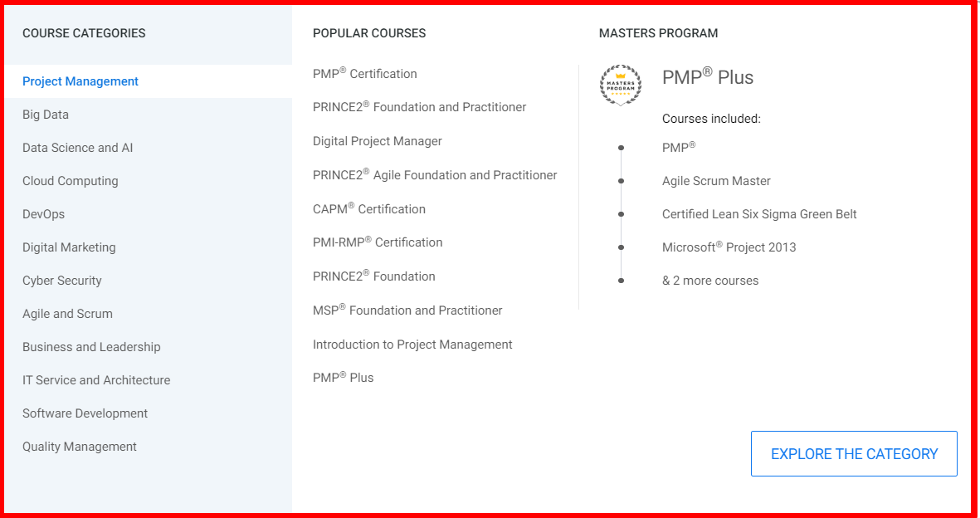Open MSP Foundation and Practitioner course

(x=407, y=310)
